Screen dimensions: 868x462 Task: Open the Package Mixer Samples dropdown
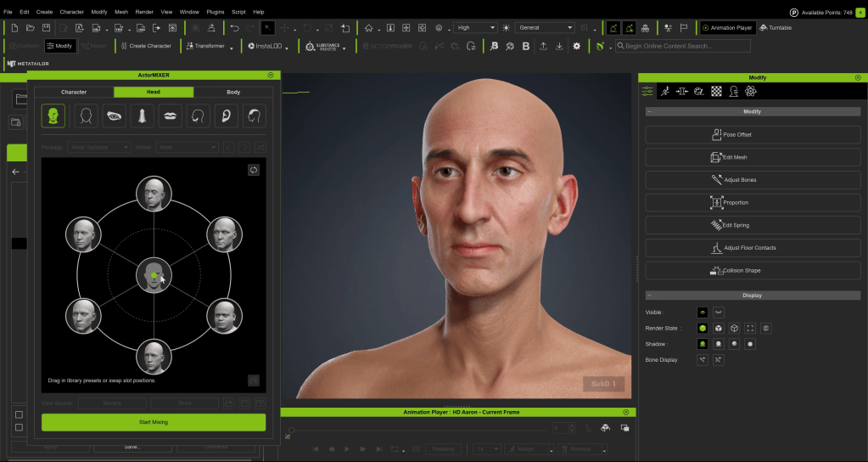click(x=98, y=148)
